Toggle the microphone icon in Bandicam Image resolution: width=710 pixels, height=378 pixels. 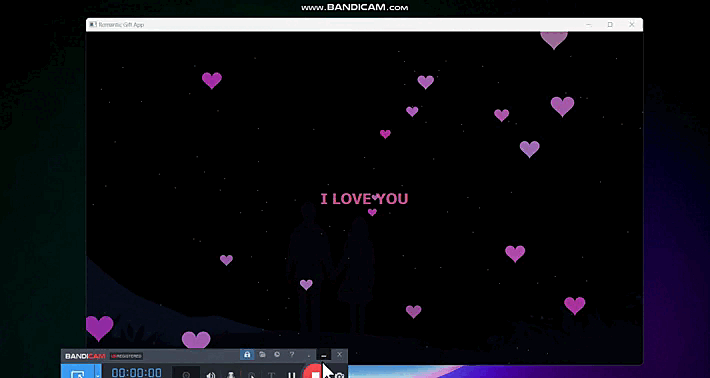coord(231,375)
